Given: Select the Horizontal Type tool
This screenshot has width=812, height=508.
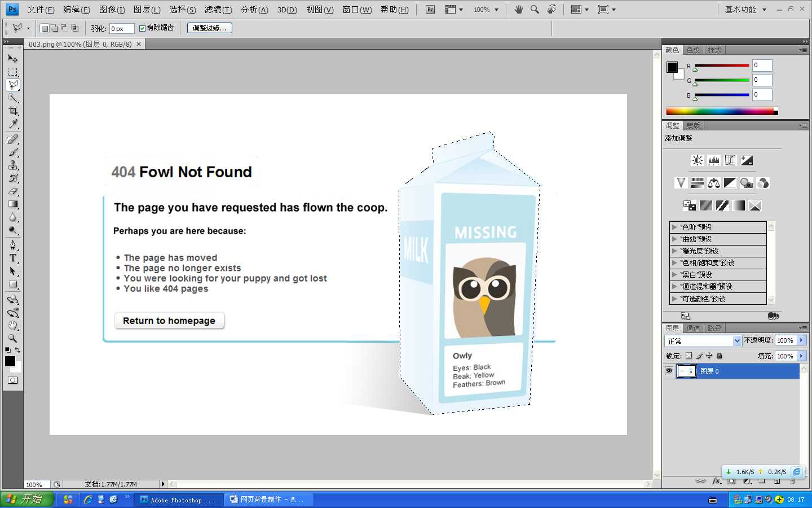Looking at the screenshot, I should coord(13,258).
